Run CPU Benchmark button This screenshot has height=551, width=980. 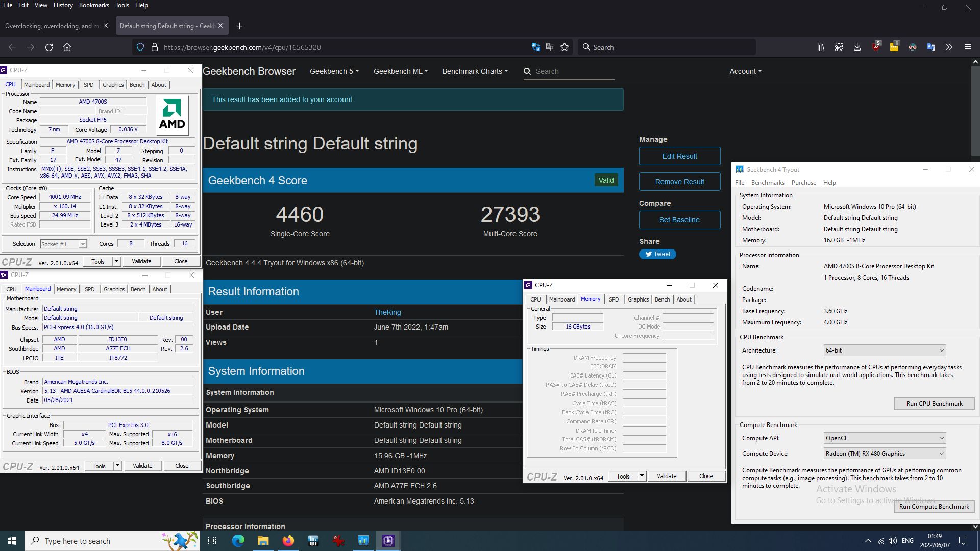[x=934, y=404]
